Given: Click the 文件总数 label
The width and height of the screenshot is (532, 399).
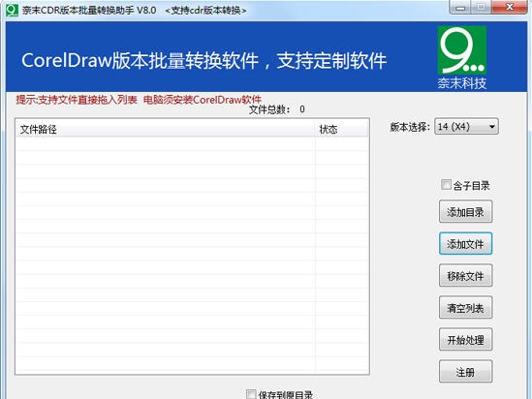Looking at the screenshot, I should point(269,109).
